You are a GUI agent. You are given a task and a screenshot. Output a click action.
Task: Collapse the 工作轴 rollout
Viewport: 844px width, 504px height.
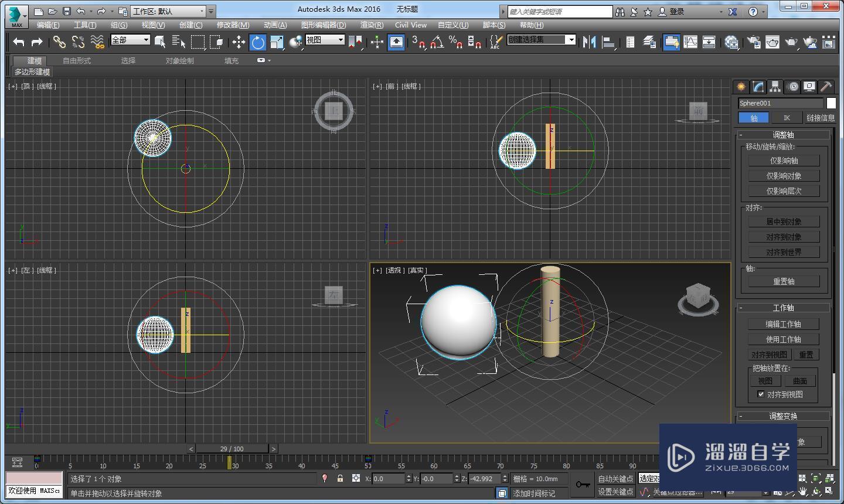[x=783, y=308]
